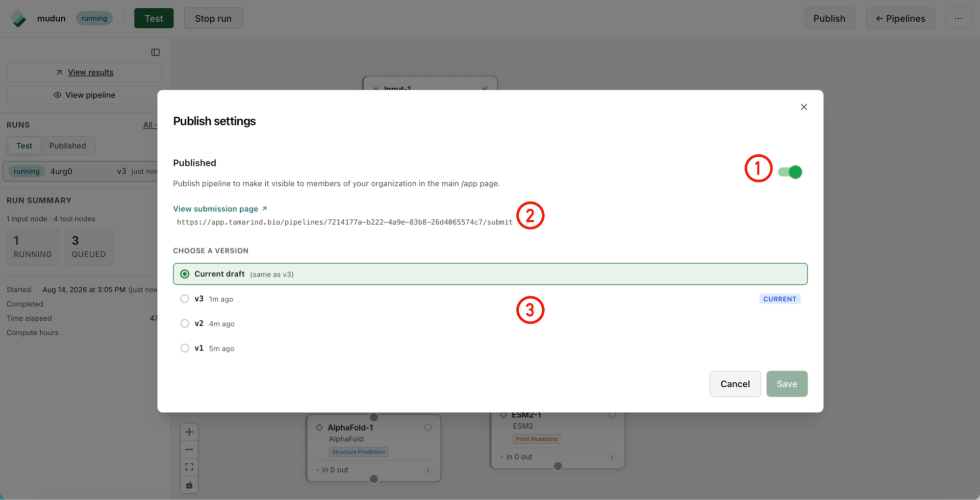The height and width of the screenshot is (500, 980).
Task: Switch to the Published runs tab
Action: [x=68, y=146]
